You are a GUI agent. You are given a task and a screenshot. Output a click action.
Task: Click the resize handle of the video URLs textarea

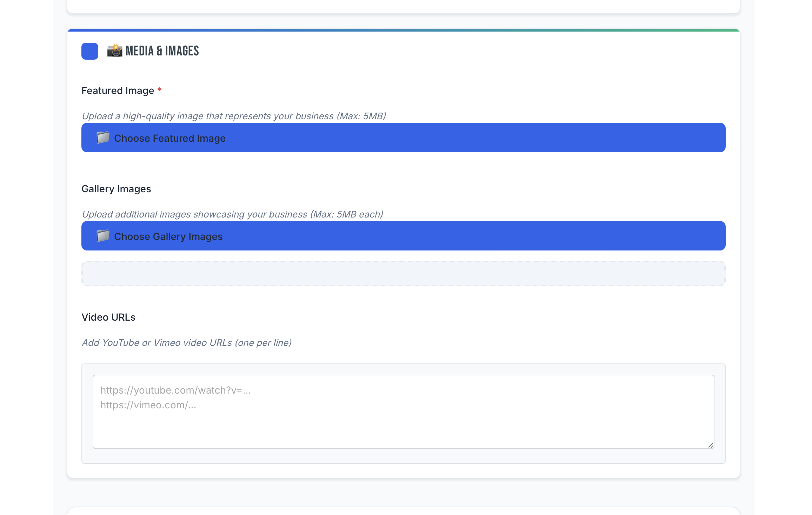pyautogui.click(x=711, y=445)
